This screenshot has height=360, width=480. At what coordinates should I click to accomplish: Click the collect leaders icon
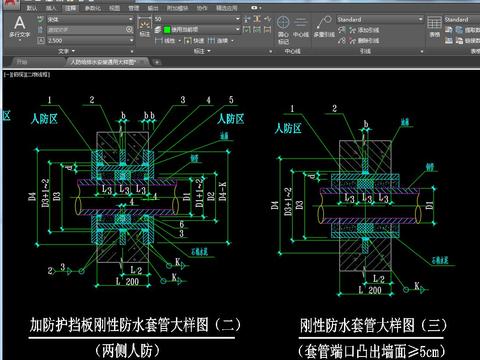click(341, 41)
